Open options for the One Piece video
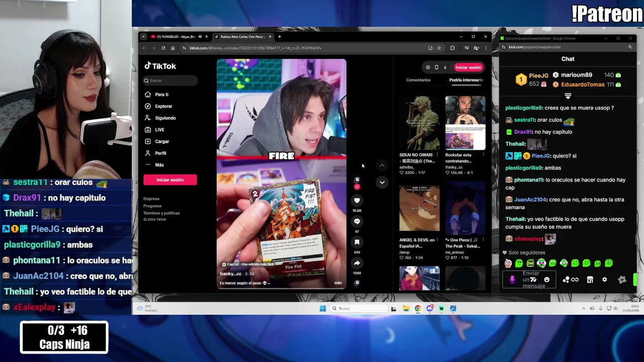644x362 pixels. point(483,240)
